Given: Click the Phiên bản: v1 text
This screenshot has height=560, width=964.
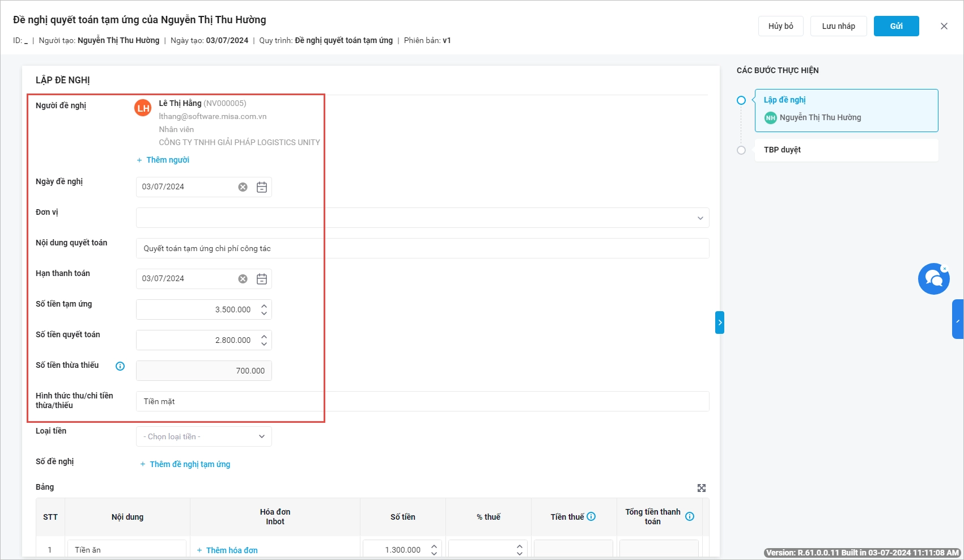Looking at the screenshot, I should point(427,40).
